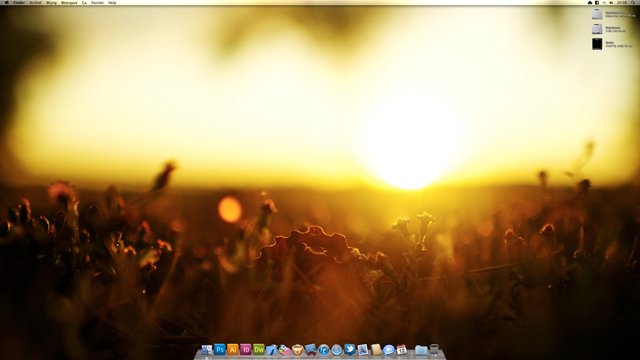Open iCal calendar from the Dock
This screenshot has width=640, height=360.
pyautogui.click(x=402, y=350)
